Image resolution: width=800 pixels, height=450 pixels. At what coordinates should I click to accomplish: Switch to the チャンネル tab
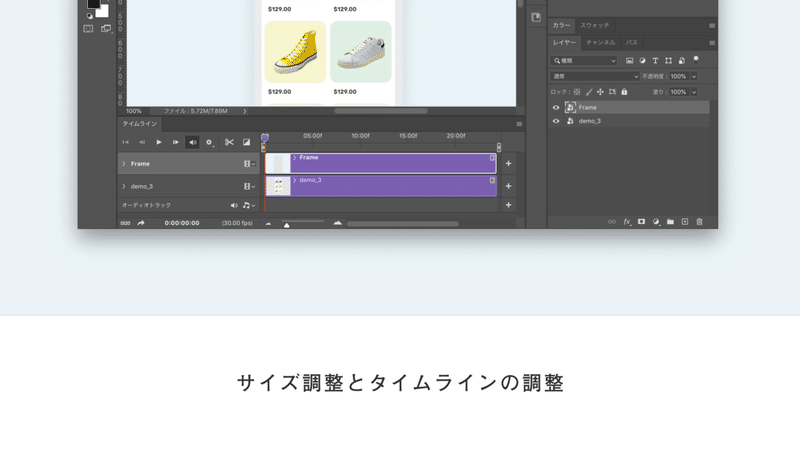[x=601, y=43]
